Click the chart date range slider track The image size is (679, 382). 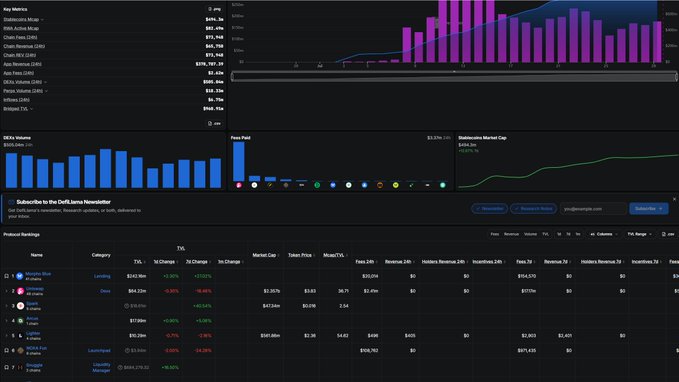[454, 77]
